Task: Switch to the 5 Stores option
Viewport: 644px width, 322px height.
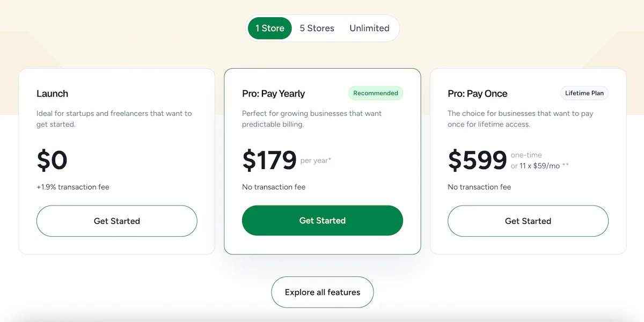Action: pos(317,28)
